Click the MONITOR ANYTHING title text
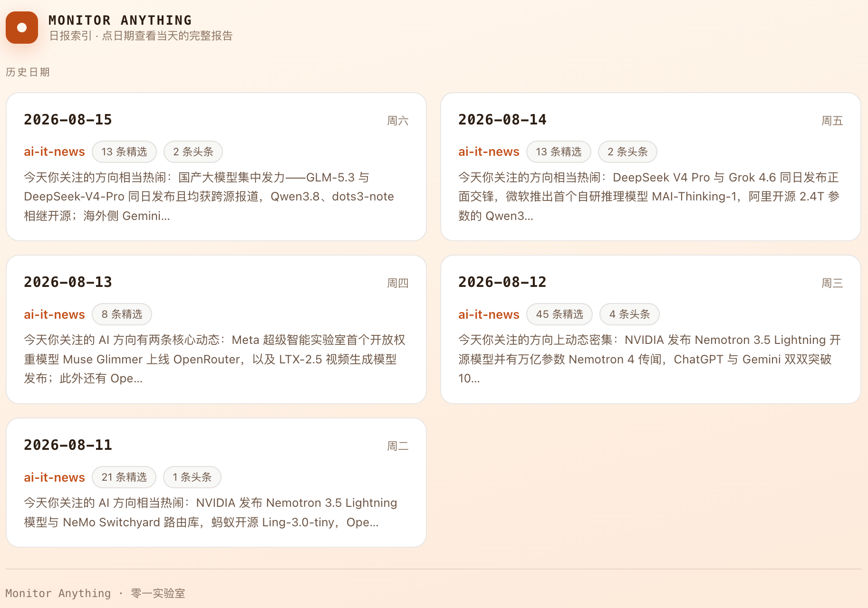 tap(120, 20)
